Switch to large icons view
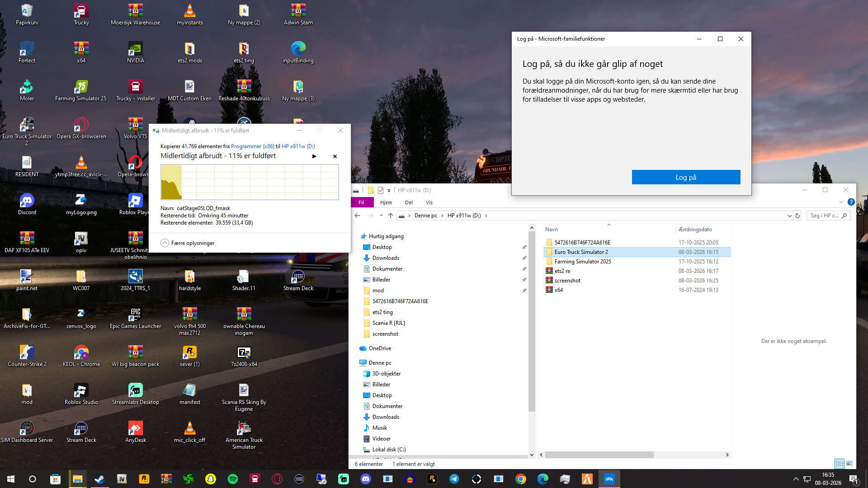 849,464
